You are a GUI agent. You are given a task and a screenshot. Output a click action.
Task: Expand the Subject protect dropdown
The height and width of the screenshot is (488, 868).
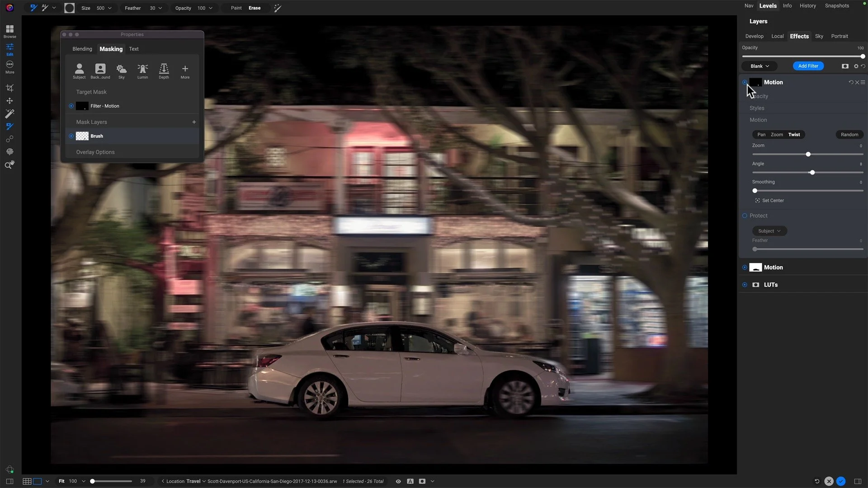(x=769, y=231)
